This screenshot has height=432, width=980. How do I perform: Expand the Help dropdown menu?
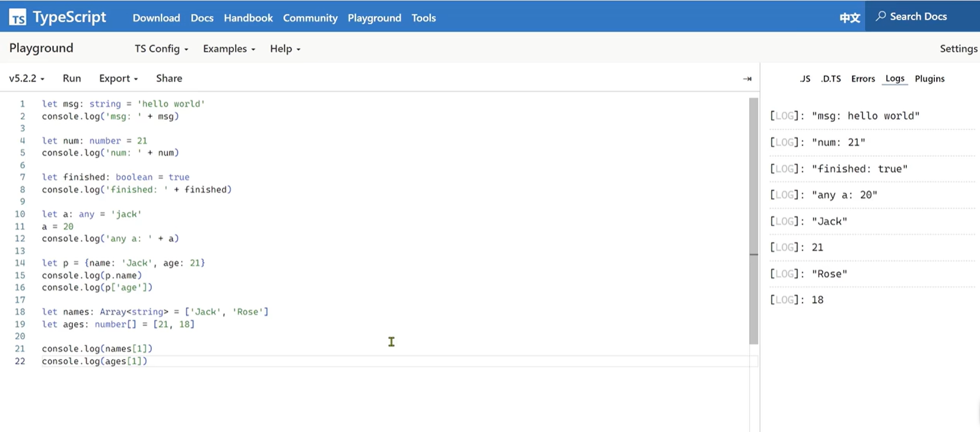click(x=285, y=49)
